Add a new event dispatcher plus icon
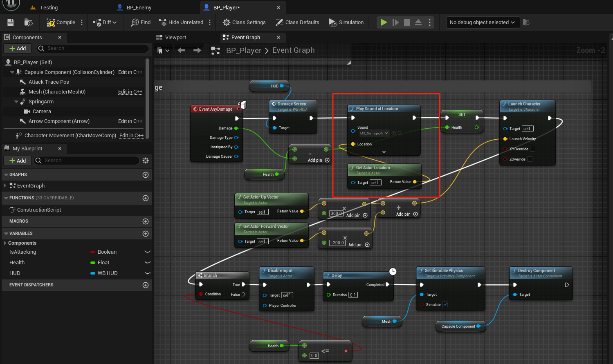The image size is (613, 364). pyautogui.click(x=146, y=285)
